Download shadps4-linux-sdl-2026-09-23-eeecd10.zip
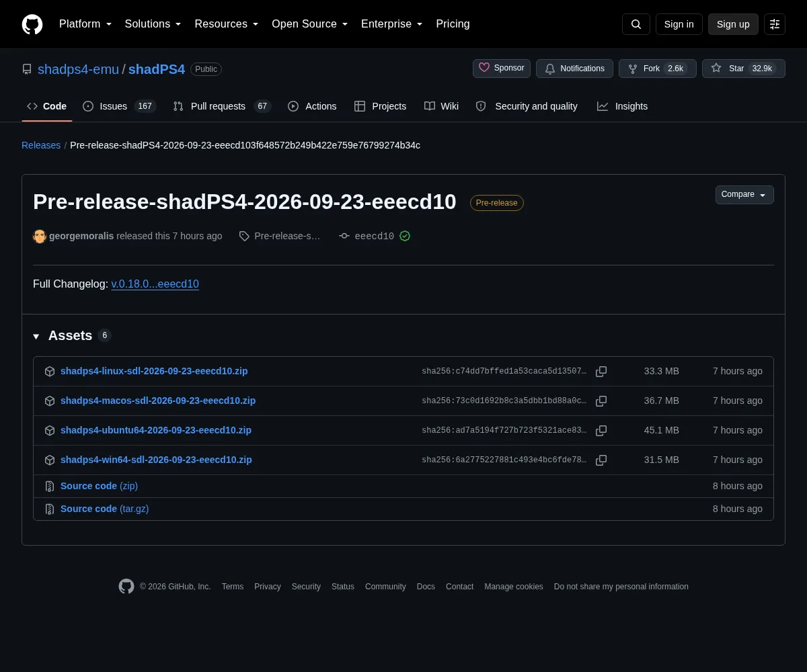 click(x=154, y=371)
